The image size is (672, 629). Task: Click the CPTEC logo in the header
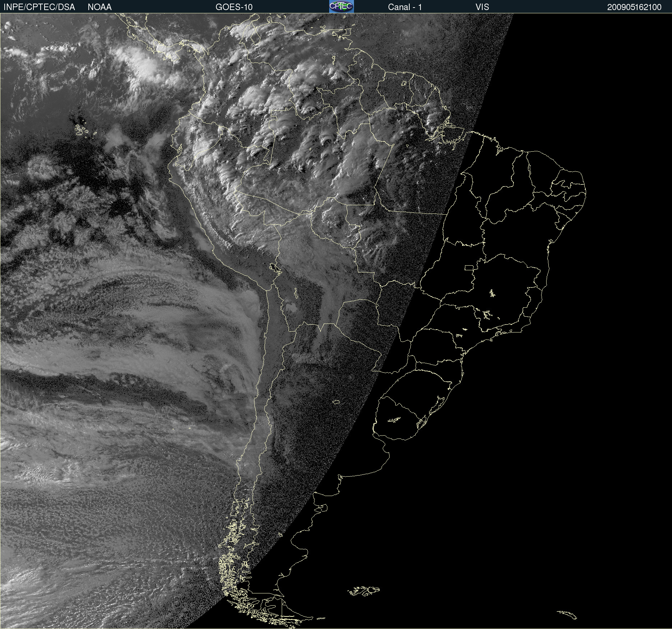point(341,6)
